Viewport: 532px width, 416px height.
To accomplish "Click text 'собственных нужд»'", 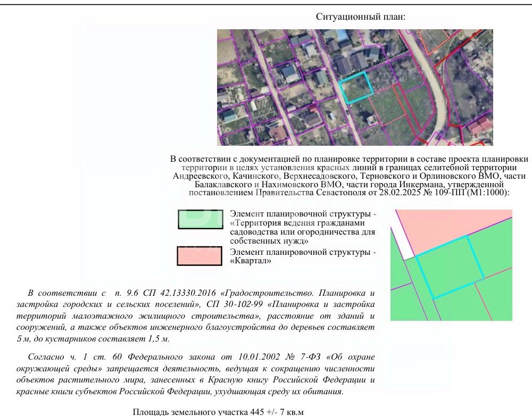I will pyautogui.click(x=269, y=241).
